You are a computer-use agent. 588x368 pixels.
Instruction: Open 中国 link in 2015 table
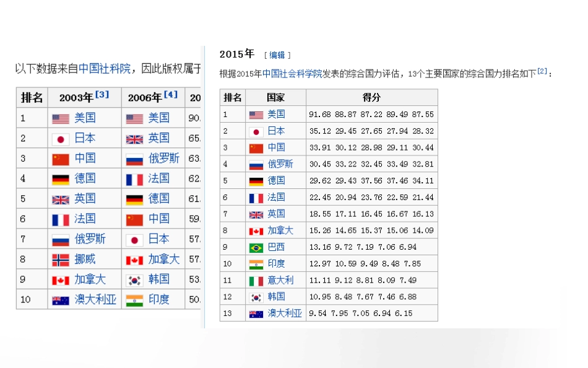coord(277,147)
